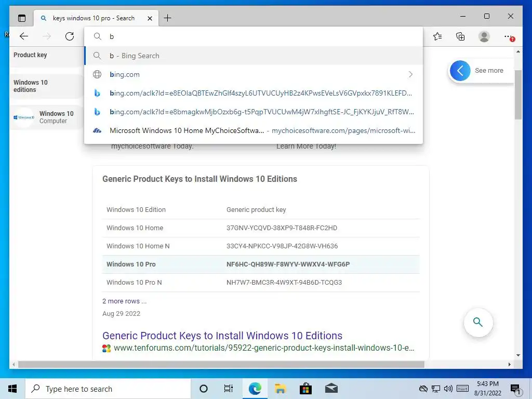The width and height of the screenshot is (532, 399).
Task: Click the vertical scrollbar thumb
Action: [518, 95]
